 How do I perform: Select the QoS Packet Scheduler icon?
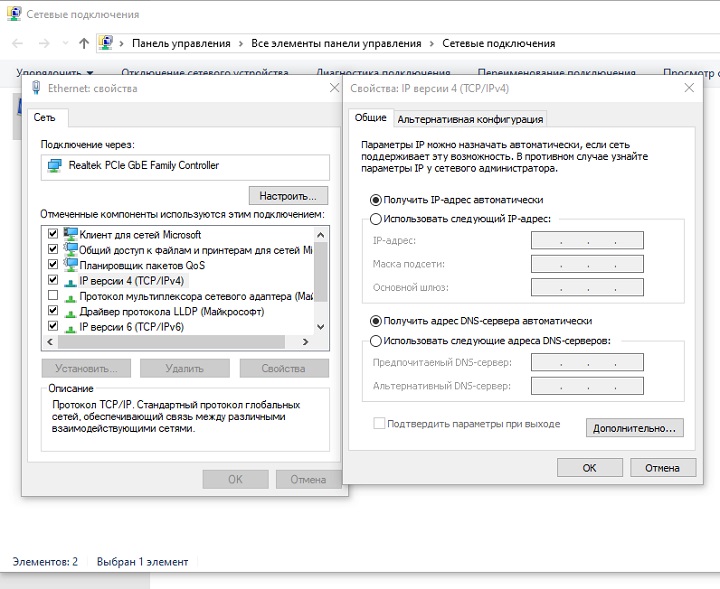click(x=70, y=265)
